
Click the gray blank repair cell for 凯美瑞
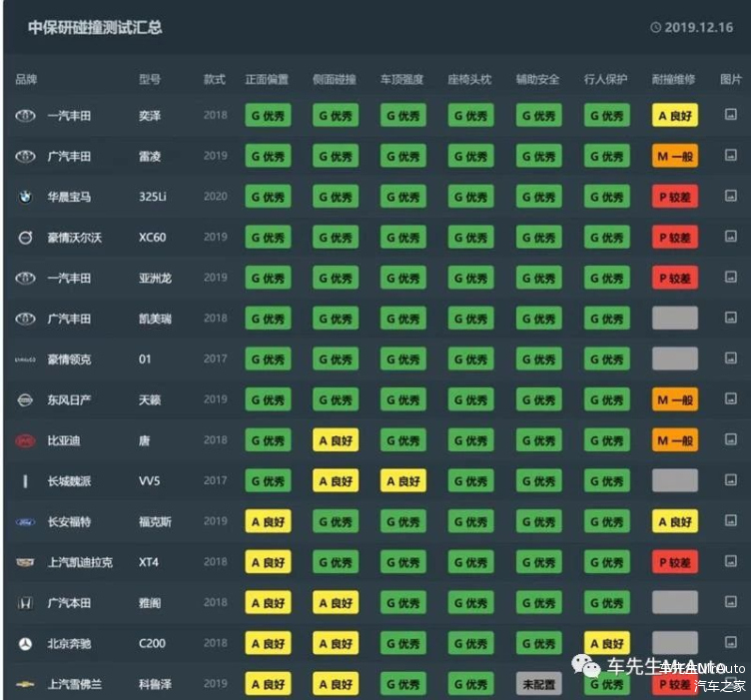point(675,319)
